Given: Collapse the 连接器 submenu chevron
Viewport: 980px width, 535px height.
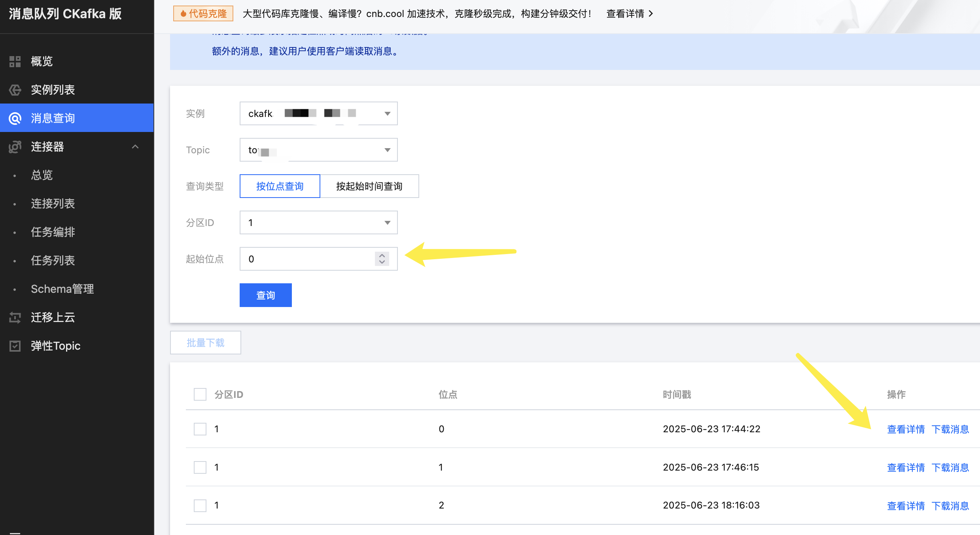Looking at the screenshot, I should pos(135,147).
